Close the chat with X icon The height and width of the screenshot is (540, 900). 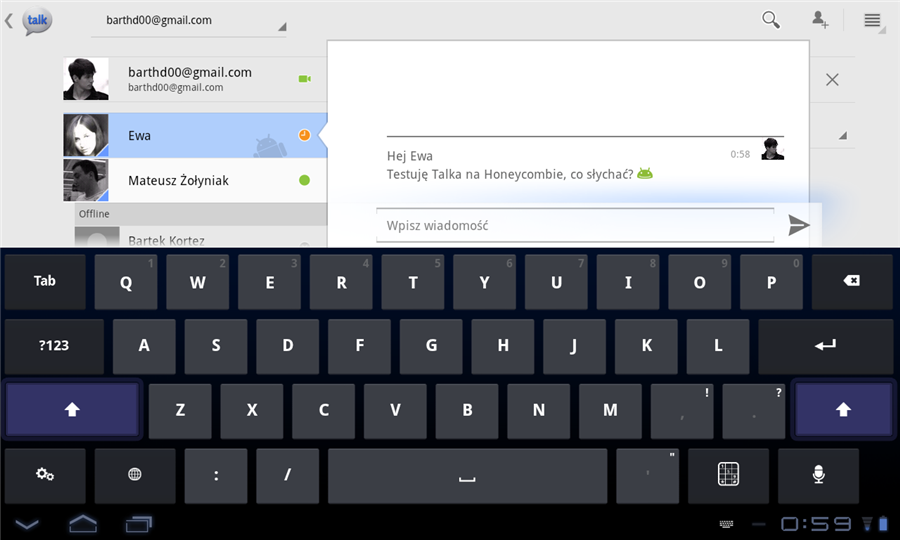[x=832, y=80]
